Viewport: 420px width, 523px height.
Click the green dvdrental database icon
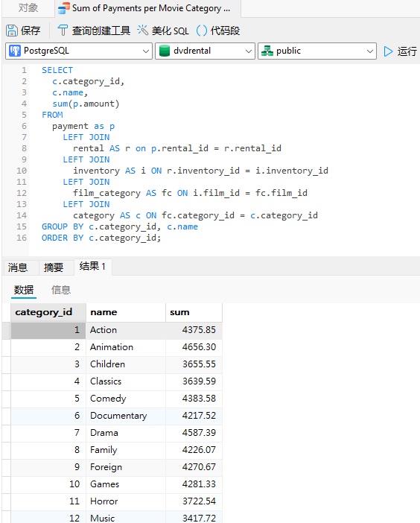[165, 51]
